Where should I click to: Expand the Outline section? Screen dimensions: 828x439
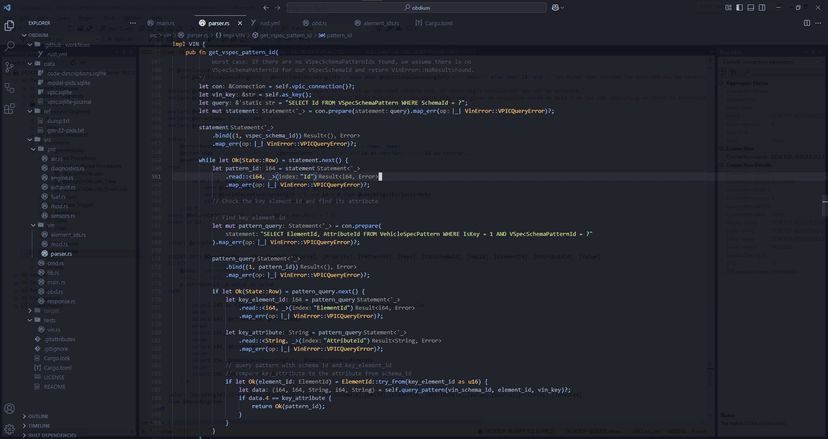[x=38, y=416]
